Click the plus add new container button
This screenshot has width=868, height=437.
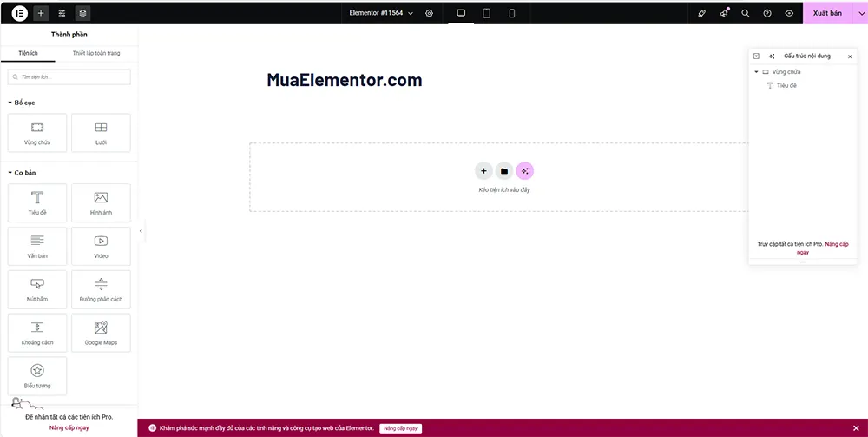483,171
